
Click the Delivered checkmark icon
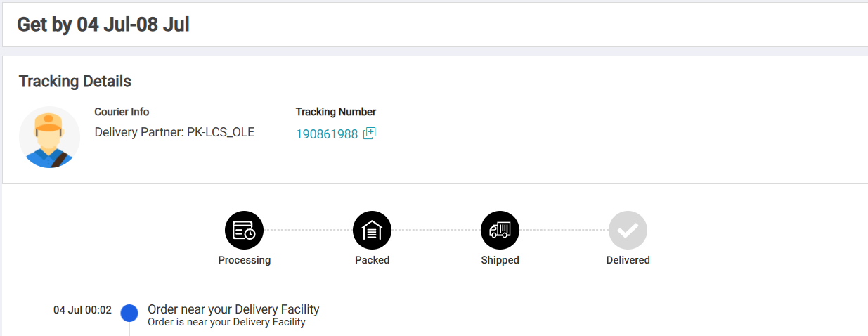pos(628,230)
